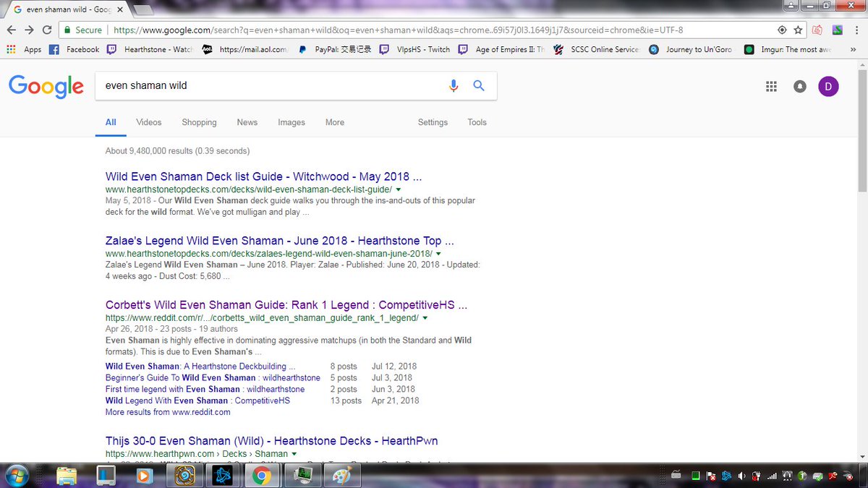
Task: Open search Settings
Action: pyautogui.click(x=433, y=122)
